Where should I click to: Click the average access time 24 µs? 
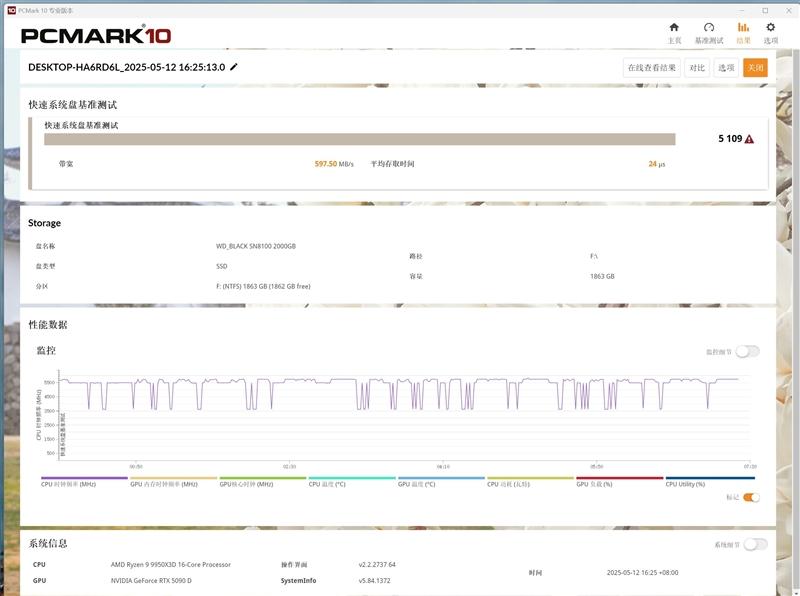click(656, 164)
